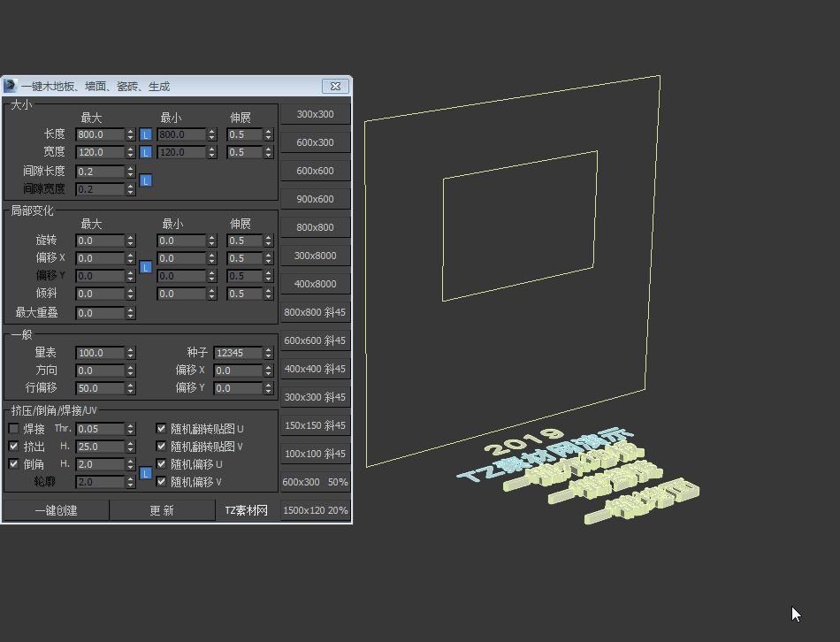The width and height of the screenshot is (840, 642).
Task: Toggle the offset X/Y L lock button
Action: pos(145,267)
